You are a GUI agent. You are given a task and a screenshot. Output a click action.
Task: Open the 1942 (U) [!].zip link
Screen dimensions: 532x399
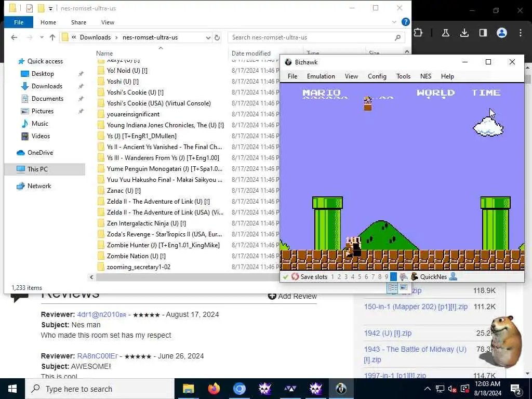(x=388, y=333)
